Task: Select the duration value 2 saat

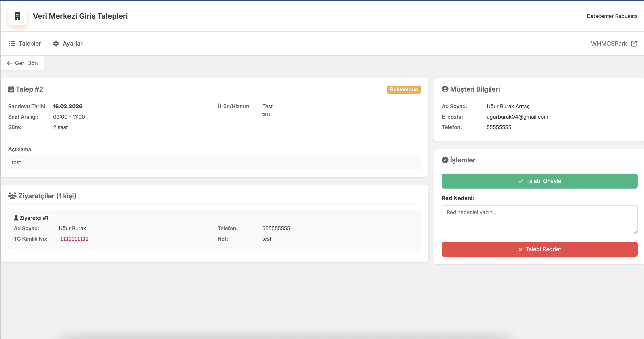Action: 61,127
